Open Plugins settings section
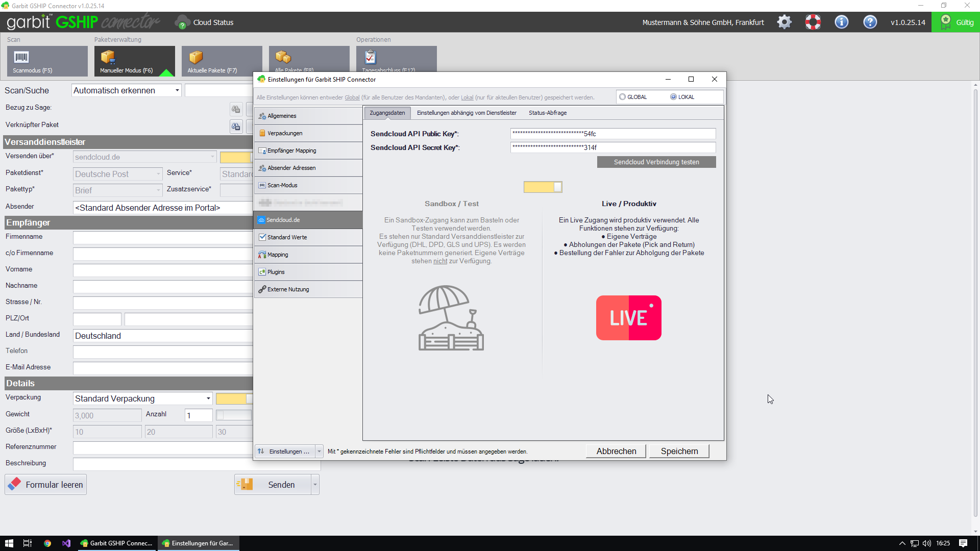Viewport: 980px width, 551px height. 308,272
